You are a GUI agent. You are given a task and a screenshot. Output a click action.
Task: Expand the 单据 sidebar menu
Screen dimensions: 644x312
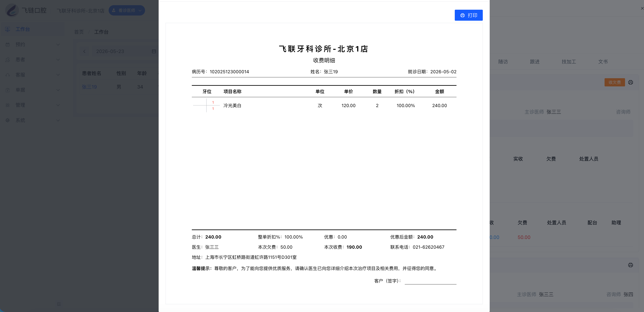pos(32,90)
